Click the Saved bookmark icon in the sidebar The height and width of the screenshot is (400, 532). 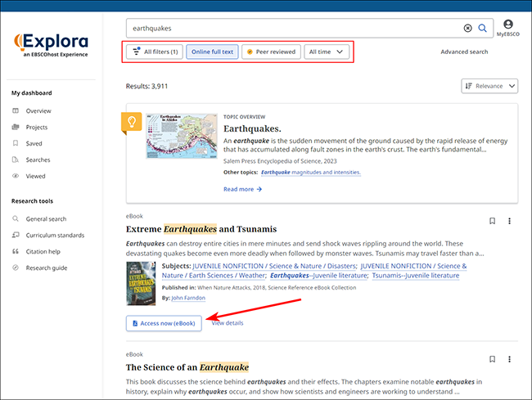click(16, 143)
